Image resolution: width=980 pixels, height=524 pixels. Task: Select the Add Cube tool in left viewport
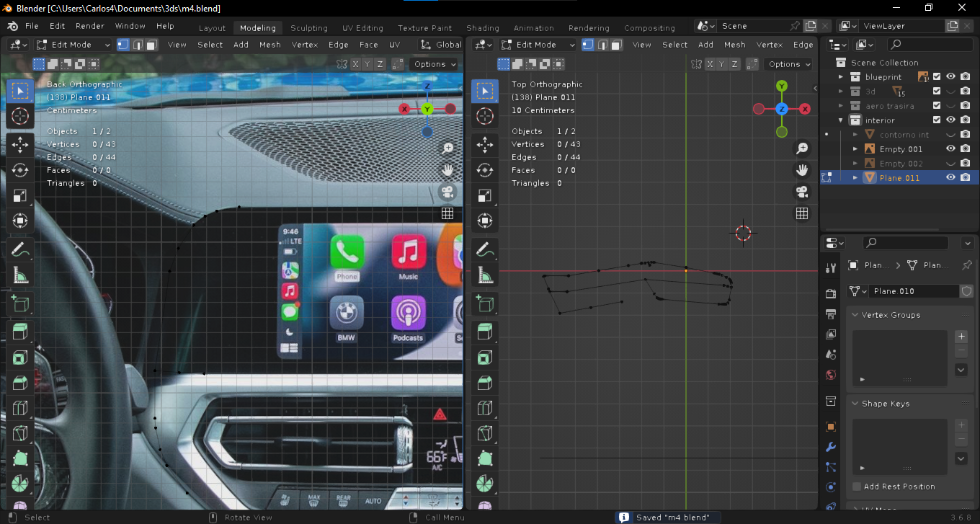[x=20, y=303]
